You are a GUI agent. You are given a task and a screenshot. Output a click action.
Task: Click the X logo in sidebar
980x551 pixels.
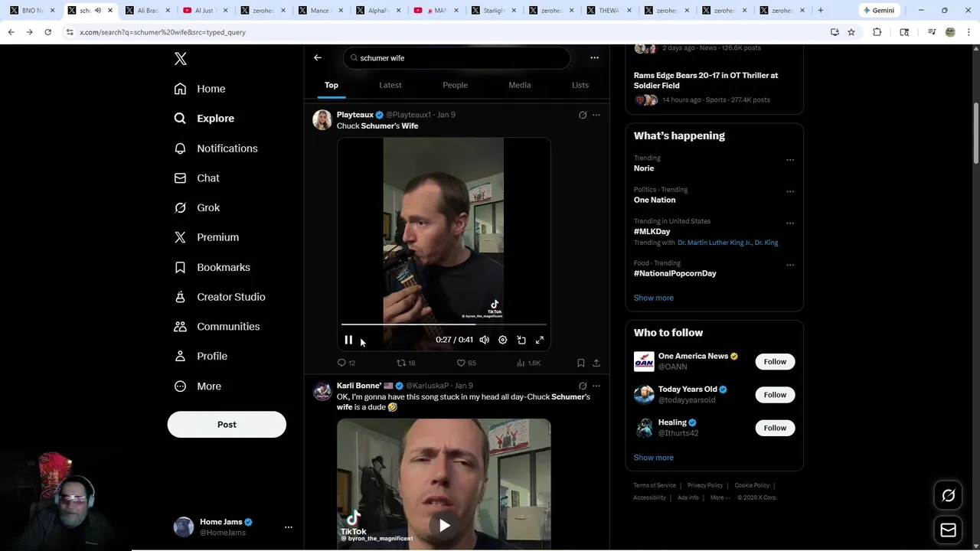point(180,59)
